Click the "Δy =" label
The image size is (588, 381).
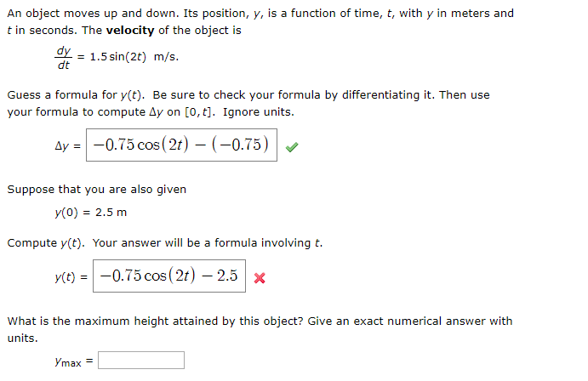[x=68, y=145]
